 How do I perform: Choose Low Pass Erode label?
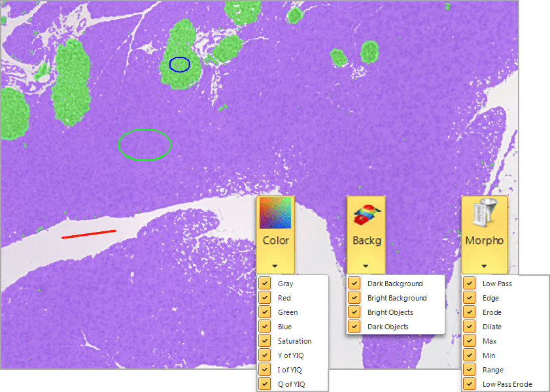click(x=507, y=384)
